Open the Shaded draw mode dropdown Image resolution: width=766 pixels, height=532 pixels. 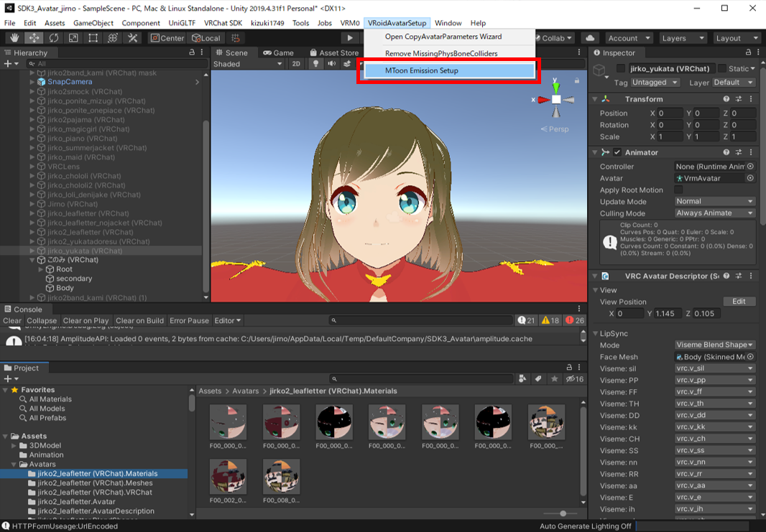[249, 64]
